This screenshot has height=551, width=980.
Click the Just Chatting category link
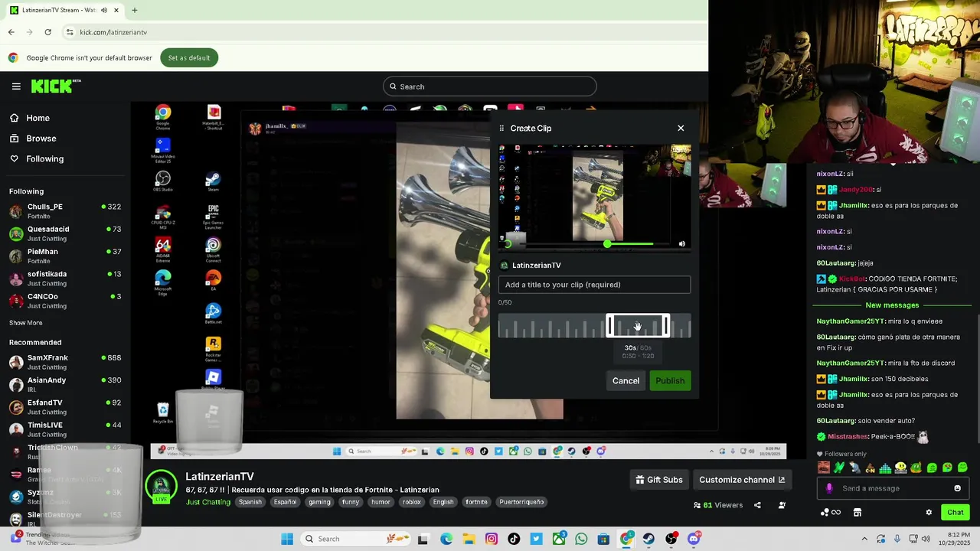[208, 502]
